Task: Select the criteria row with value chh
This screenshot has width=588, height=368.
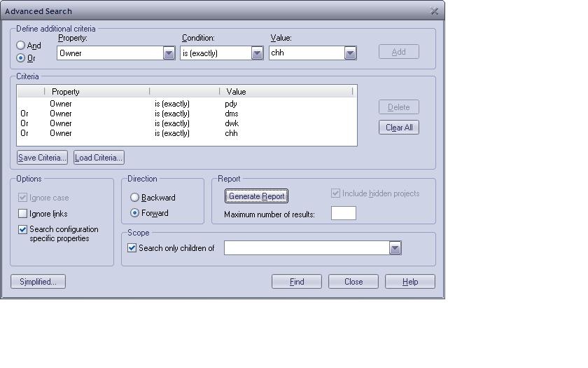Action: [187, 133]
